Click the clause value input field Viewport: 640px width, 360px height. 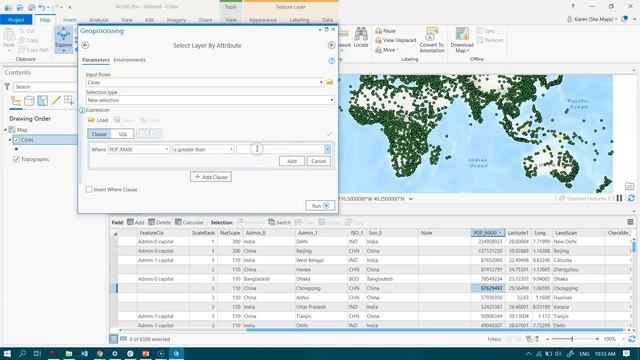pos(281,149)
